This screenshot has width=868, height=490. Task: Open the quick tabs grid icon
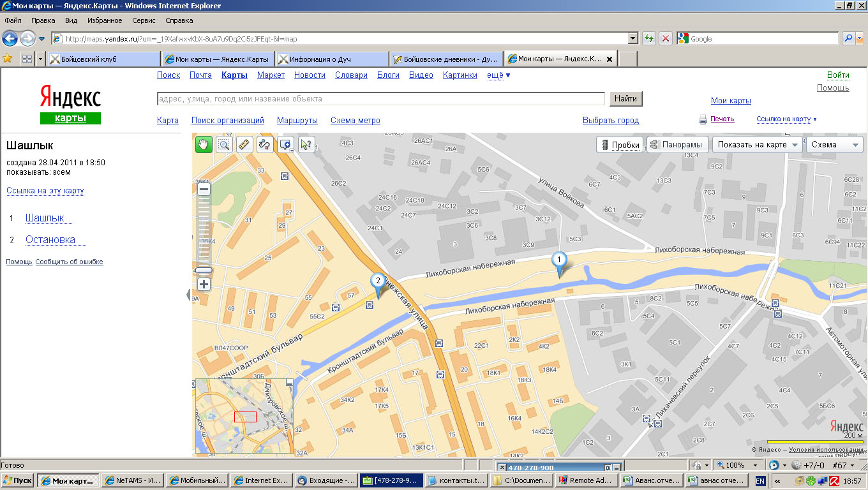pos(27,59)
